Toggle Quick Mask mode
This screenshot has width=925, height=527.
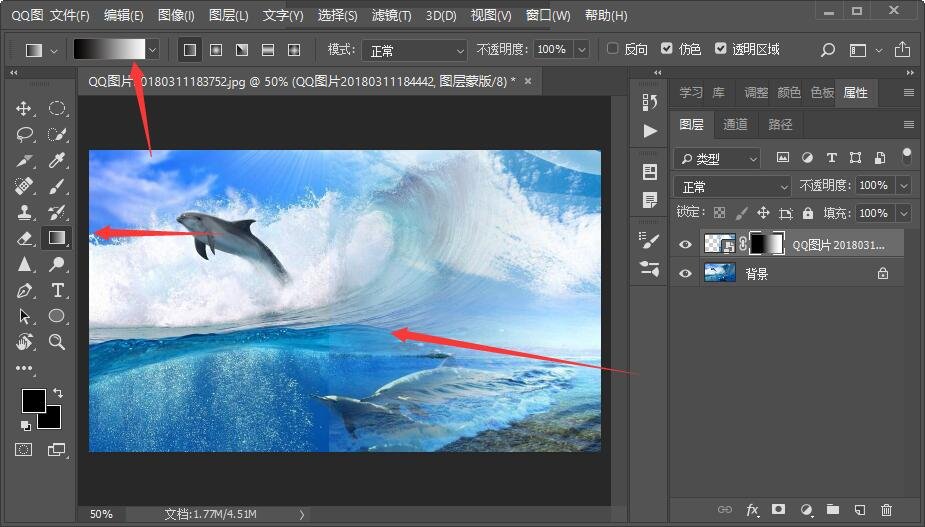point(24,450)
